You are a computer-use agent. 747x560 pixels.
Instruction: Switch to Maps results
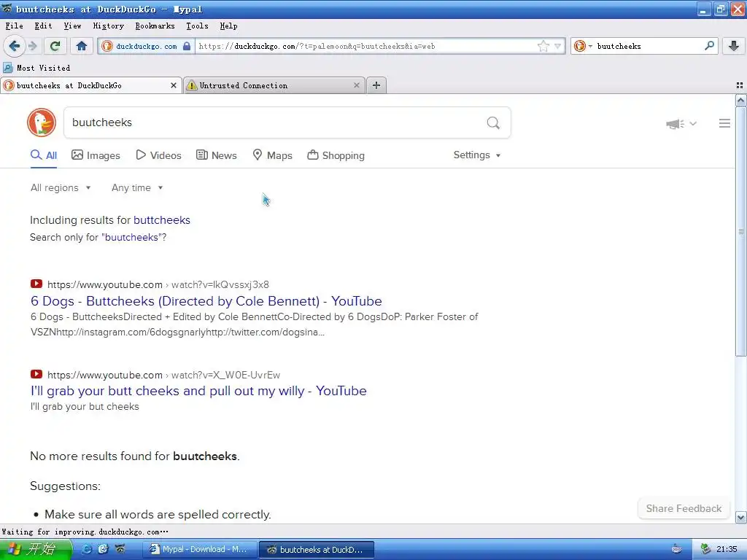(273, 155)
